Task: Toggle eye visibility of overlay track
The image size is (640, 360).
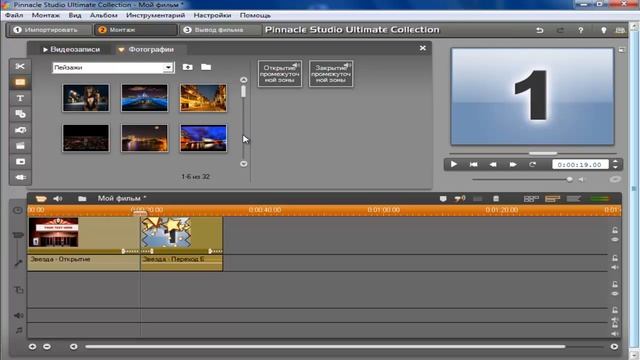Action: [615, 293]
